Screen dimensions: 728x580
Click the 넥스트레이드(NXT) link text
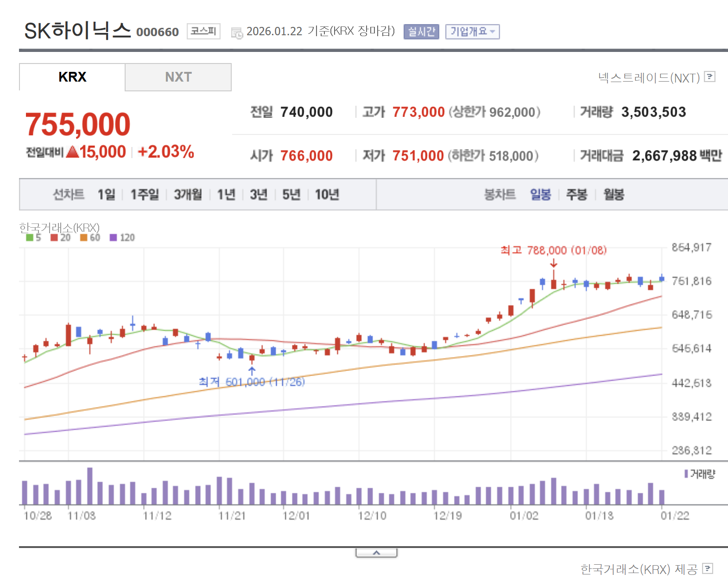click(x=649, y=77)
